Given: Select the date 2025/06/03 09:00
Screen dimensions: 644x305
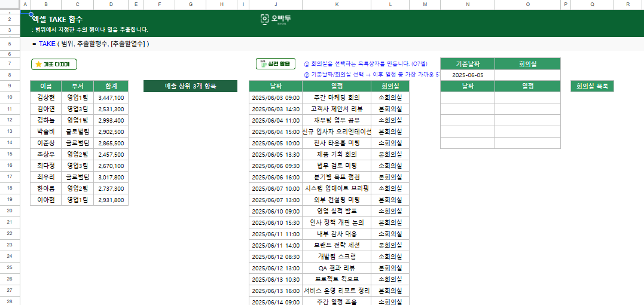Looking at the screenshot, I should [276, 97].
